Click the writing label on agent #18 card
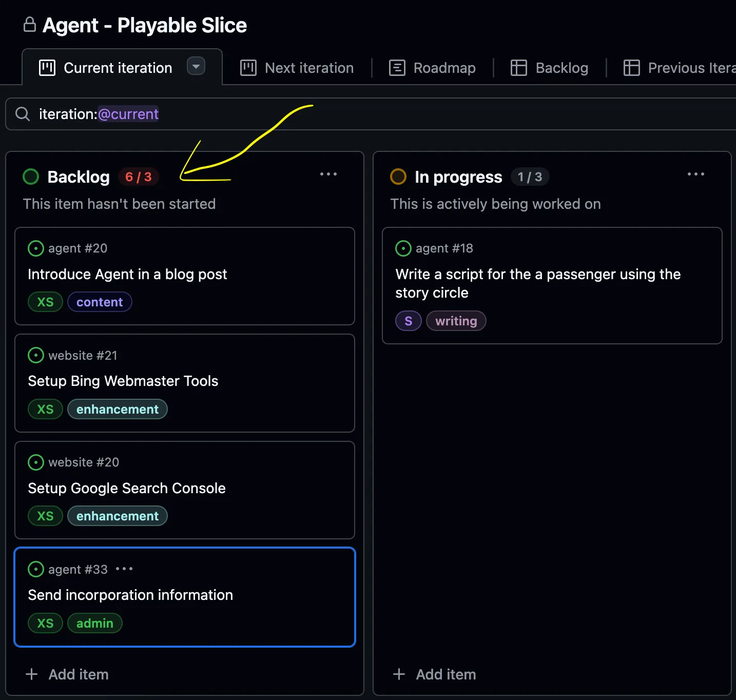 point(456,321)
